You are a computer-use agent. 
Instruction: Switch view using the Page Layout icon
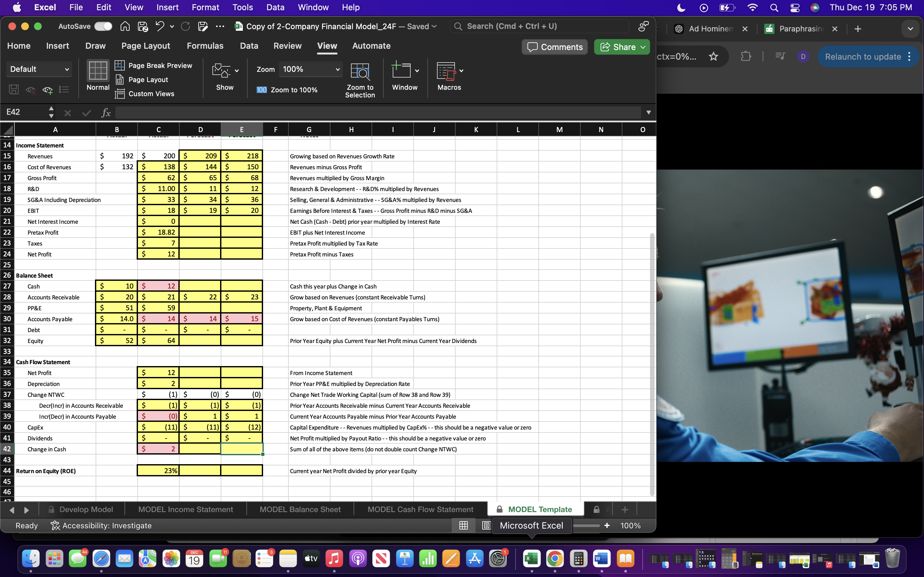[121, 79]
